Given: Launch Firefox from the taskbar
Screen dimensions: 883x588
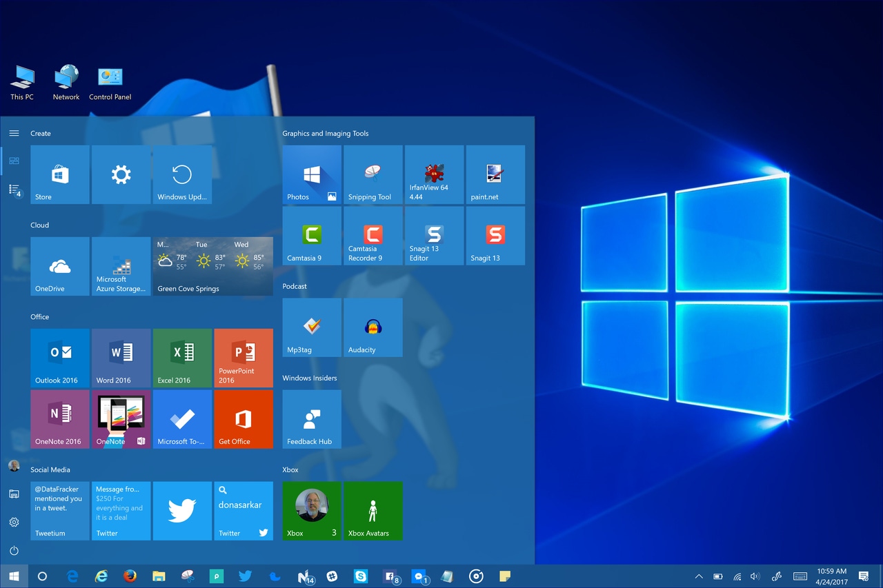Looking at the screenshot, I should [130, 576].
